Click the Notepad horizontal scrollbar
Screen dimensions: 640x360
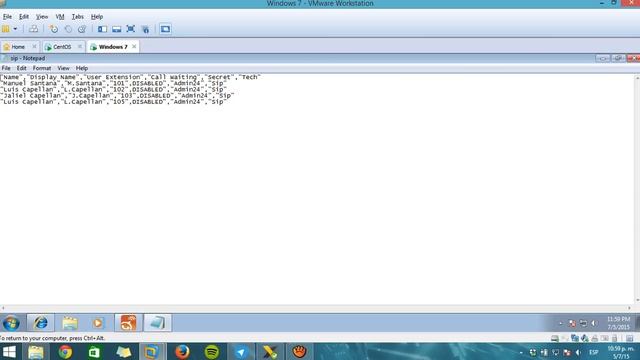[316, 308]
